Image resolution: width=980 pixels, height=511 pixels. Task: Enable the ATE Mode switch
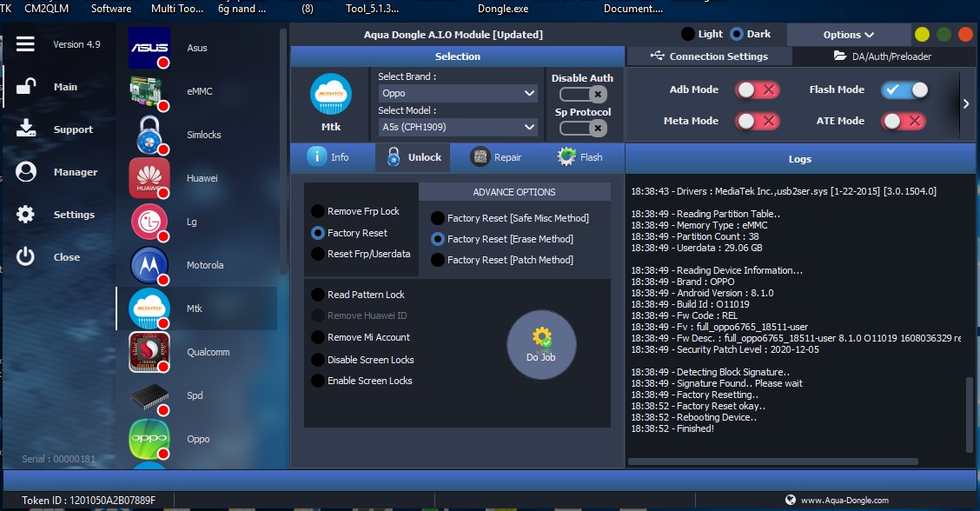tap(904, 121)
